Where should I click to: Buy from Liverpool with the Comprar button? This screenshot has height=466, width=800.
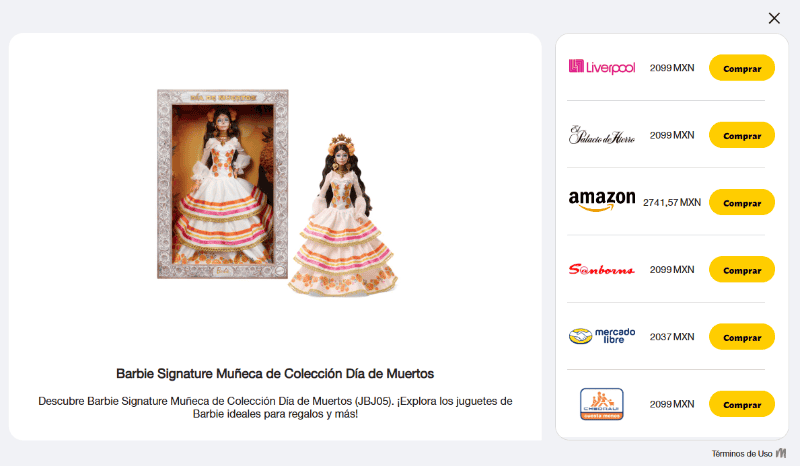tap(742, 68)
